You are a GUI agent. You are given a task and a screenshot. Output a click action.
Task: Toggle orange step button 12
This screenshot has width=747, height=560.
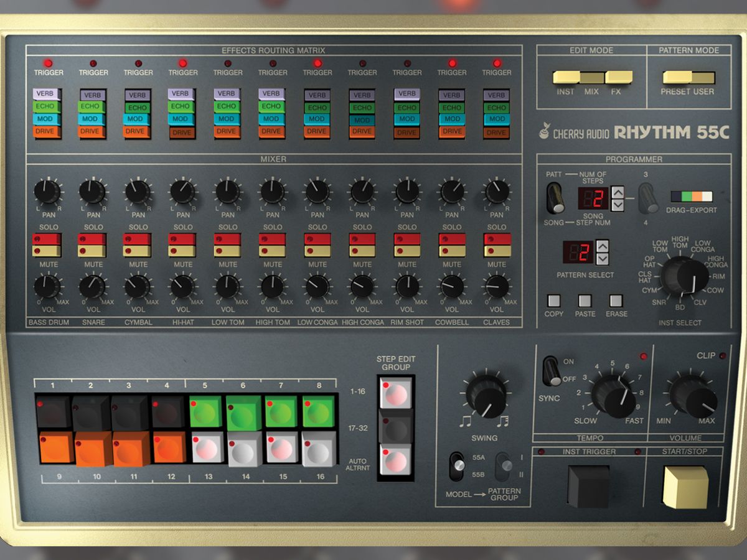coord(169,447)
